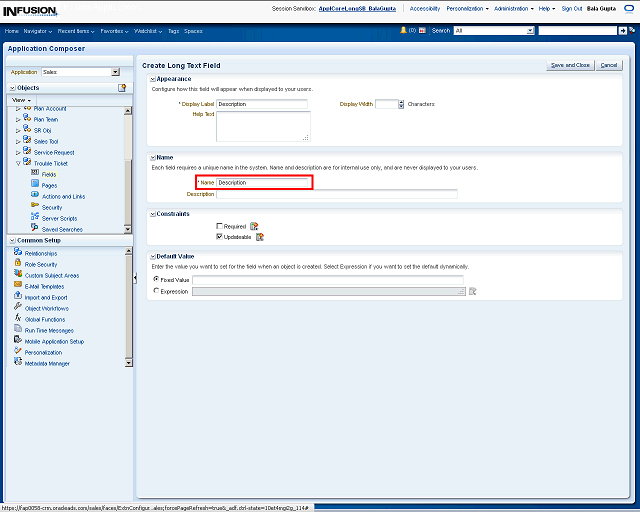The width and height of the screenshot is (640, 512).
Task: Open expression builder icon next to Required
Action: pos(254,227)
